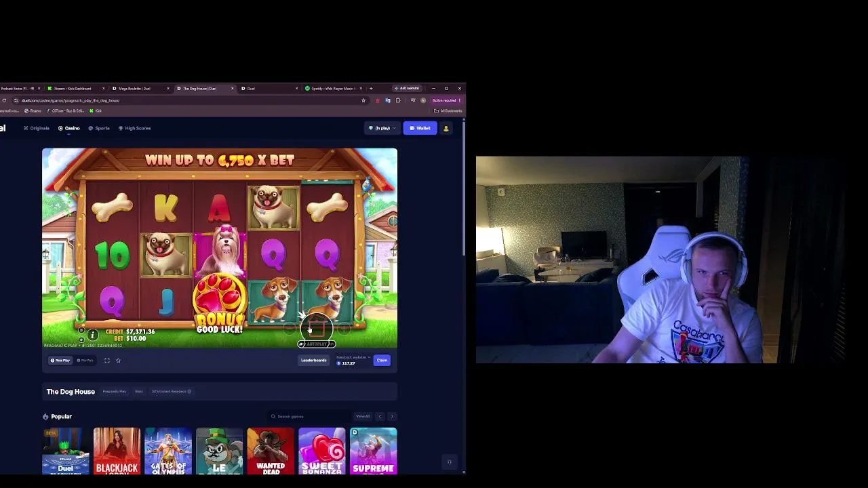Open the Kick bookmark

click(x=96, y=110)
